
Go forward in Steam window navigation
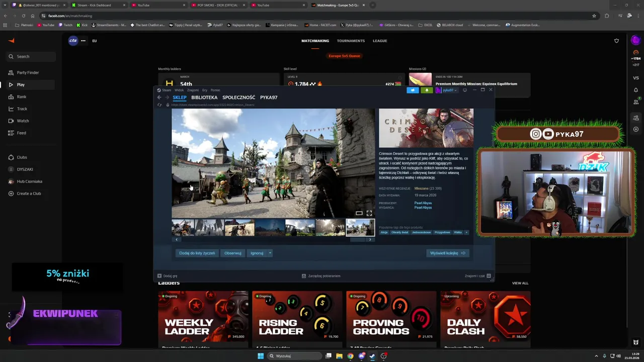point(167,98)
